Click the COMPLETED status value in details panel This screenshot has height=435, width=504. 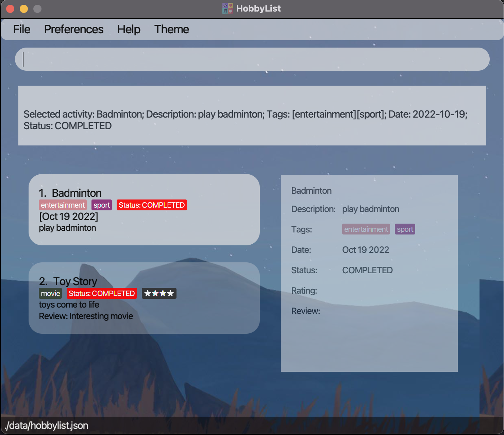[x=367, y=270]
